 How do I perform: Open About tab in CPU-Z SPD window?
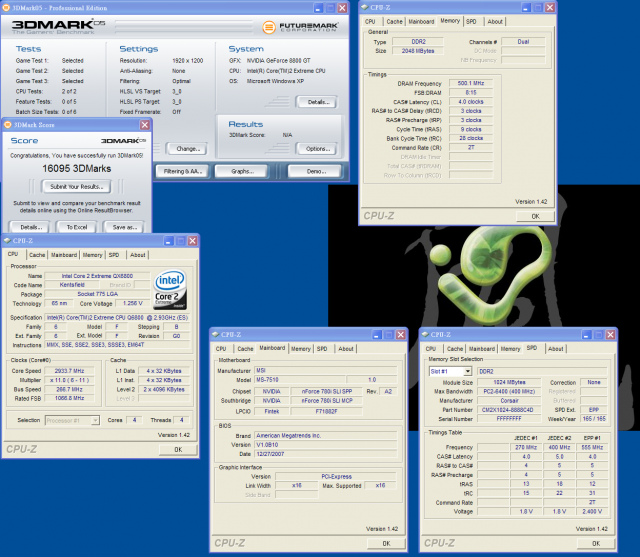click(556, 349)
